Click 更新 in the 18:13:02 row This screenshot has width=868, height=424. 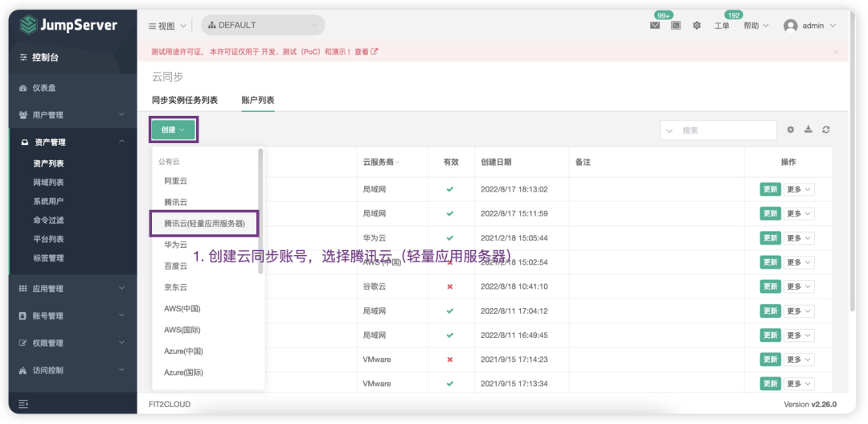[x=770, y=190]
